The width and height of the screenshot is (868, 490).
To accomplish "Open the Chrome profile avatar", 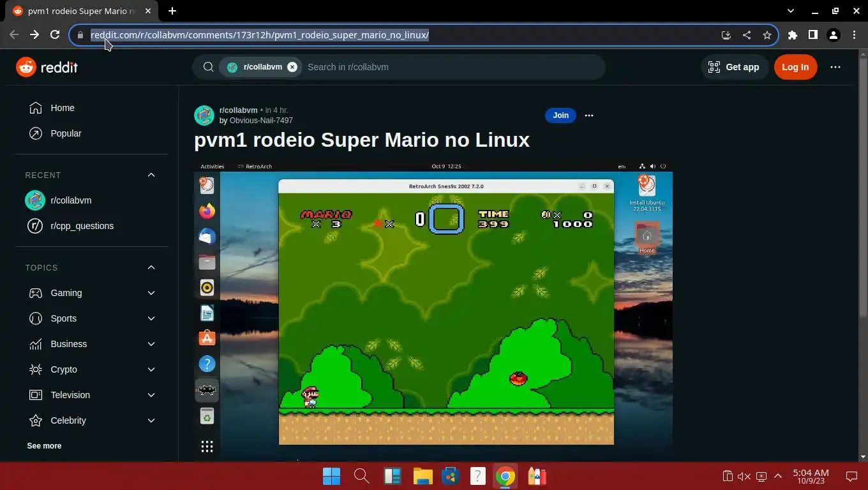I will click(834, 35).
